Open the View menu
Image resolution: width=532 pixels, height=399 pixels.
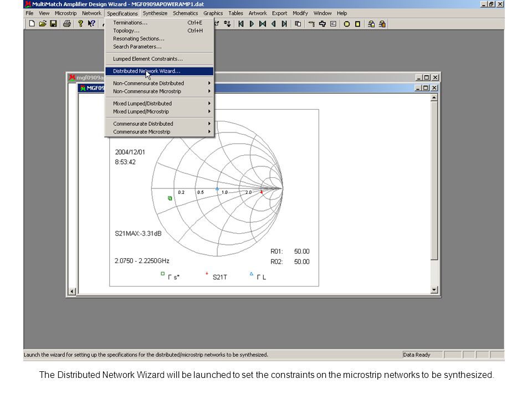(x=44, y=13)
